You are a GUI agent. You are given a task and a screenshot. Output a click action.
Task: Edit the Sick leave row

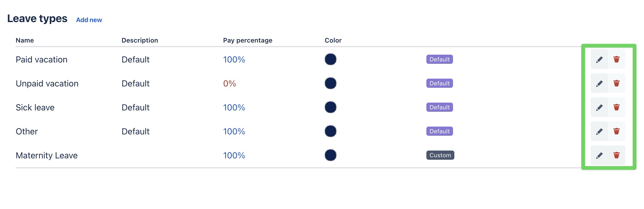(599, 107)
